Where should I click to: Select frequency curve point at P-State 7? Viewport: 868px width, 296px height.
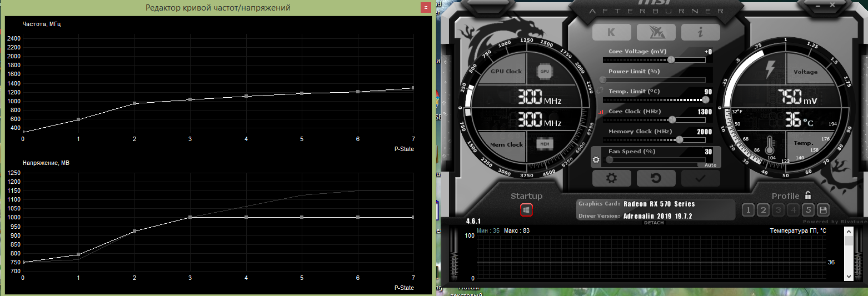413,88
